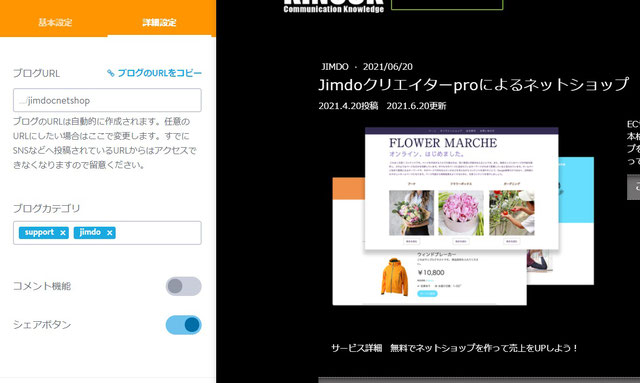Click the link icon beside ブログのURLをコピー
The image size is (640, 383).
pyautogui.click(x=111, y=73)
